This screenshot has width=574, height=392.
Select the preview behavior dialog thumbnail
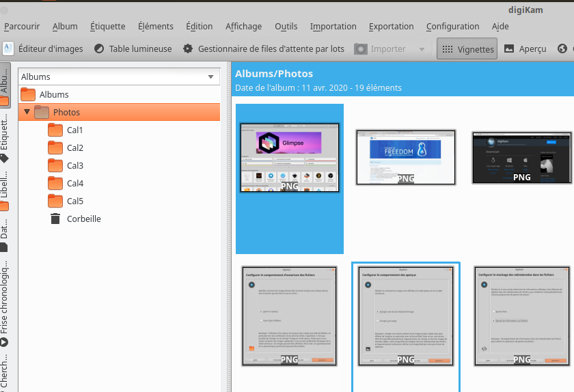(406, 316)
